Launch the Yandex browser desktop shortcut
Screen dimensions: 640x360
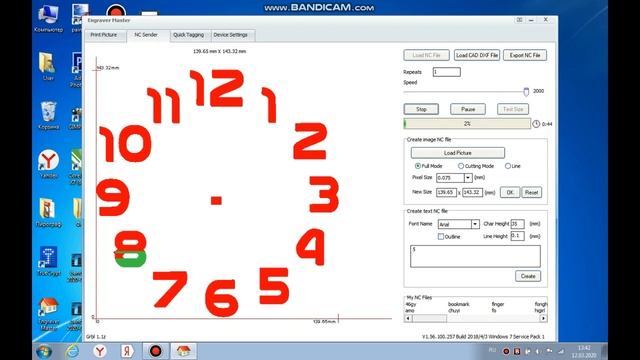coord(48,164)
